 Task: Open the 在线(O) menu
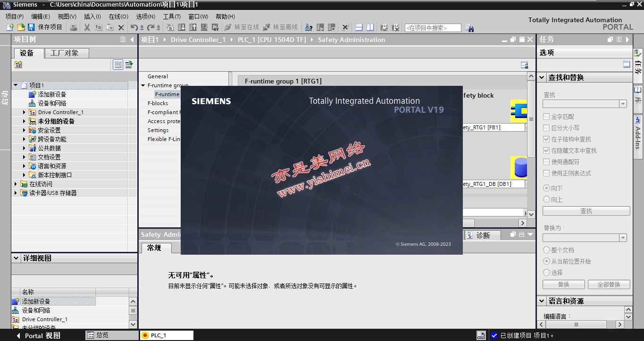click(118, 17)
